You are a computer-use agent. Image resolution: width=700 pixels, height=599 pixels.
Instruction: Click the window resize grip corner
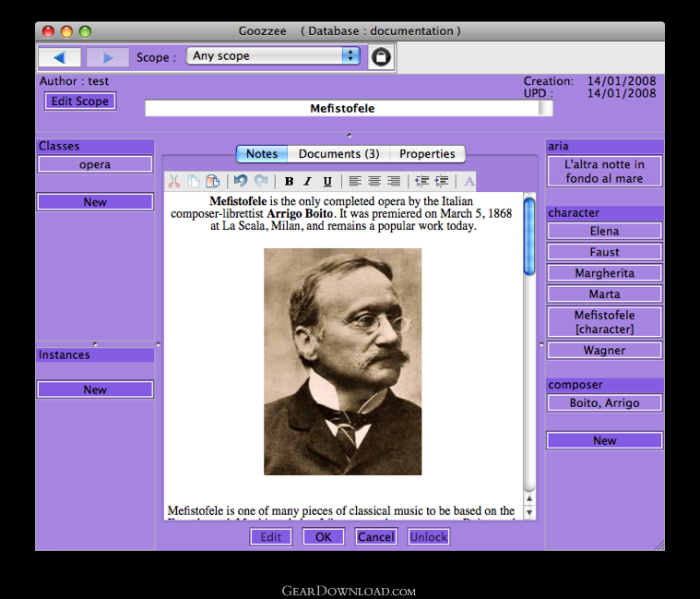659,545
